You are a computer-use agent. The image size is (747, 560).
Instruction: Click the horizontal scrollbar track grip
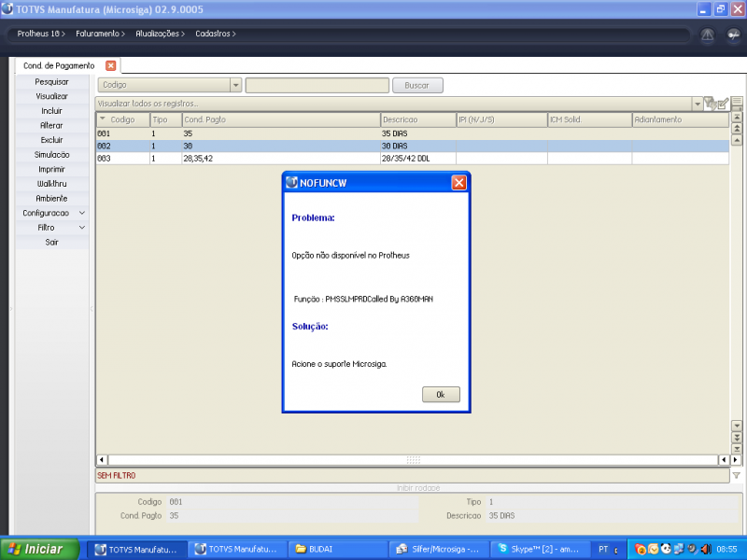(x=413, y=459)
